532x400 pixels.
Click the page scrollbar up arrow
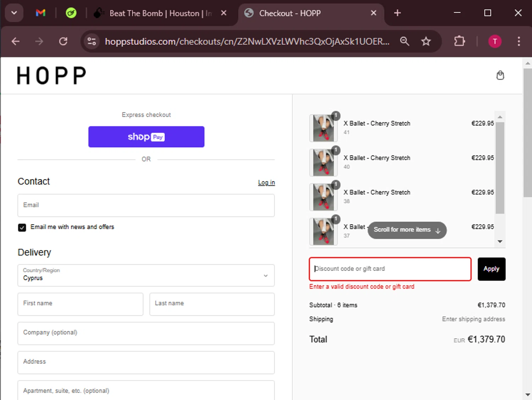527,63
